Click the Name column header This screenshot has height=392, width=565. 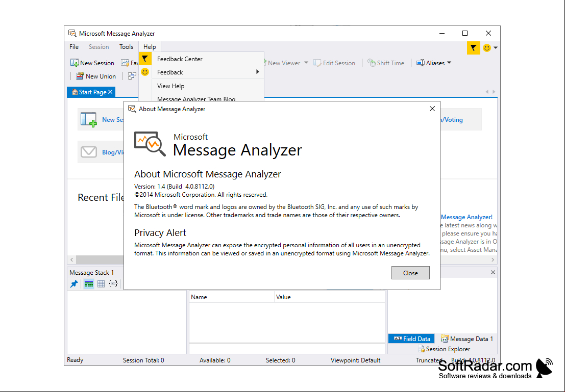point(232,297)
